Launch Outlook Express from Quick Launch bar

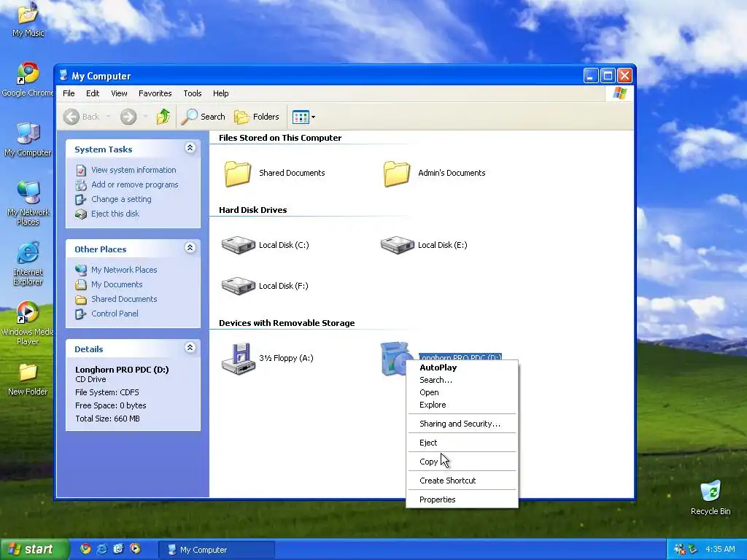[119, 549]
